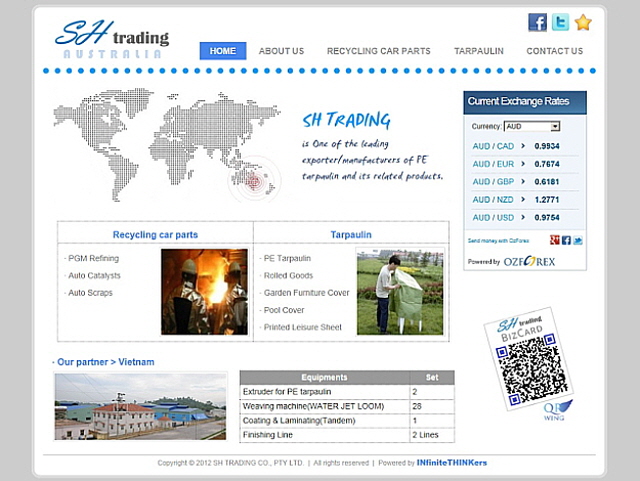The height and width of the screenshot is (481, 640).
Task: Open the Currency AUD dropdown
Action: click(532, 126)
